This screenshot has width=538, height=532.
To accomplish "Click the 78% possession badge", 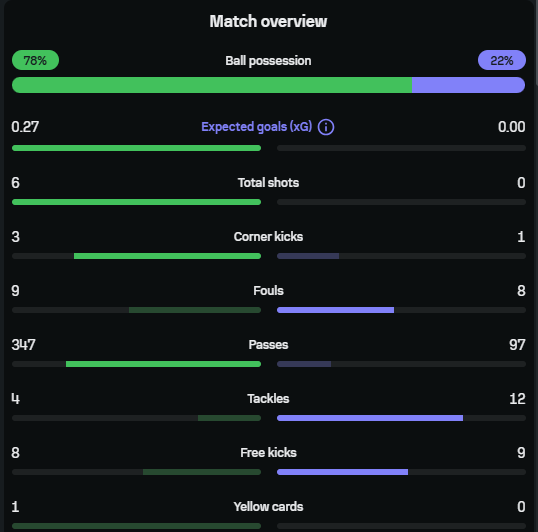I will (x=35, y=60).
